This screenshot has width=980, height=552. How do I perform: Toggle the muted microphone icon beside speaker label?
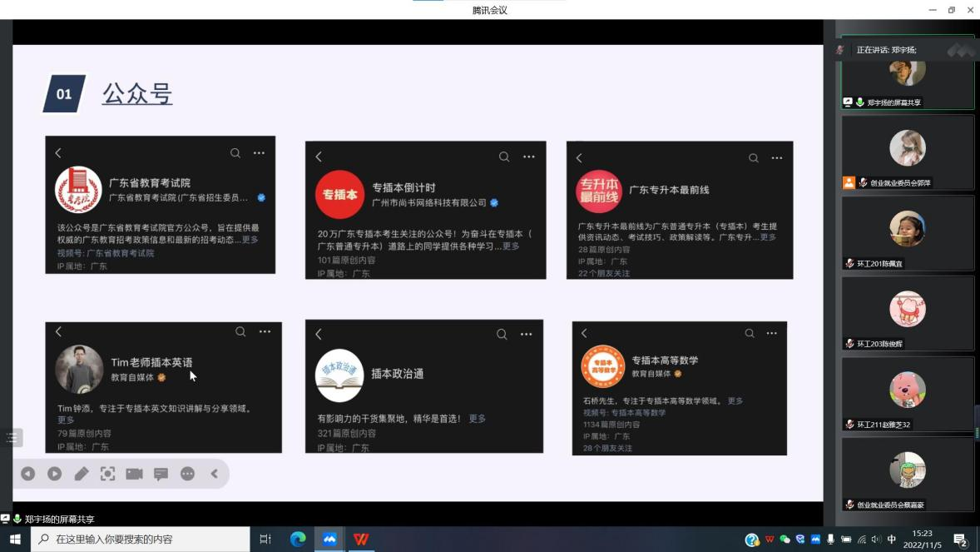tap(839, 50)
